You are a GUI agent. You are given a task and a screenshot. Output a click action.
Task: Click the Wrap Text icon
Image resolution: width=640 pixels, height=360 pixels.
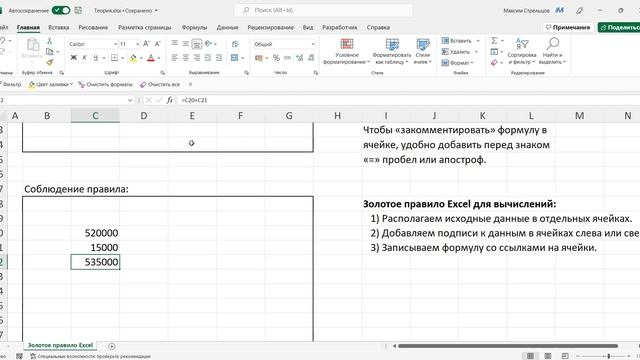coord(235,44)
